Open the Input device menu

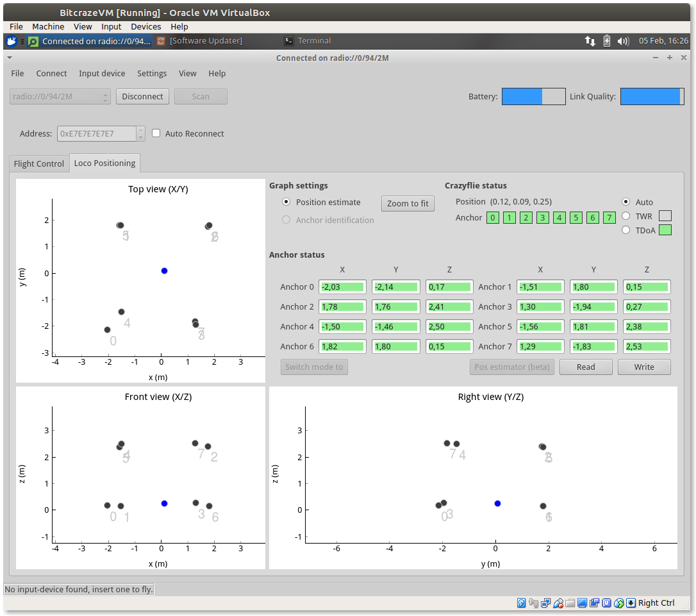tap(102, 73)
